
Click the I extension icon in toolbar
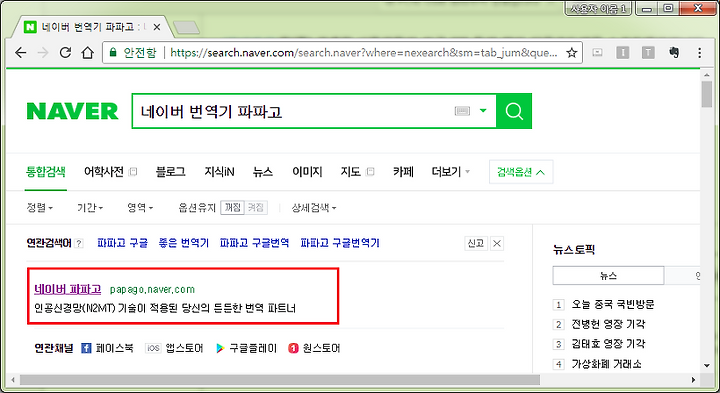(623, 53)
